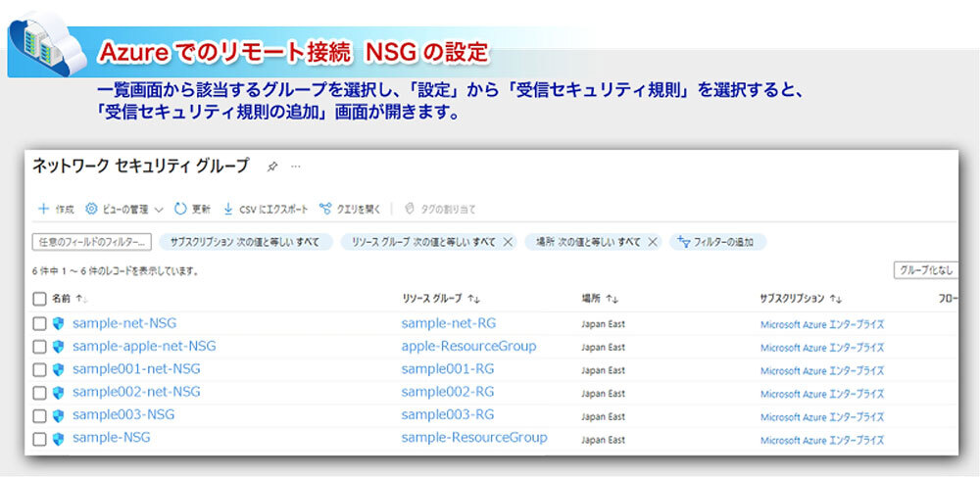
Task: Open resource group sample-ResourceGroup
Action: point(474,438)
